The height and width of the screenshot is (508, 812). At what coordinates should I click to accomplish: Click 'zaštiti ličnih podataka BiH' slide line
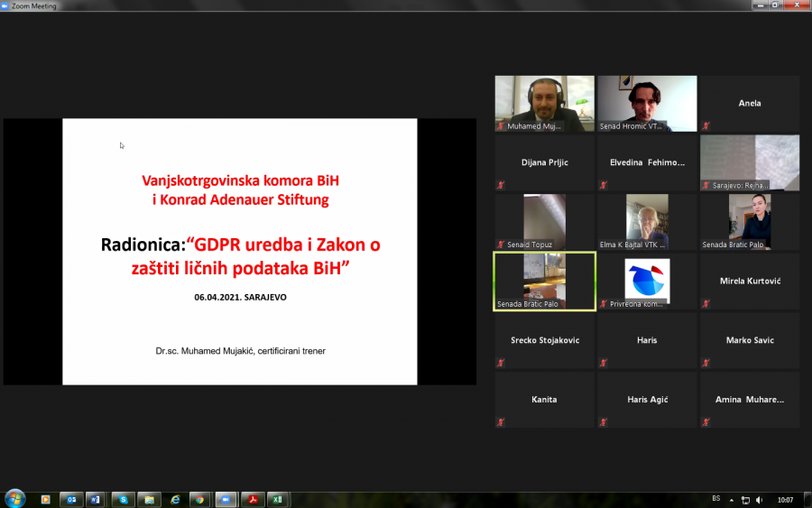pyautogui.click(x=240, y=268)
